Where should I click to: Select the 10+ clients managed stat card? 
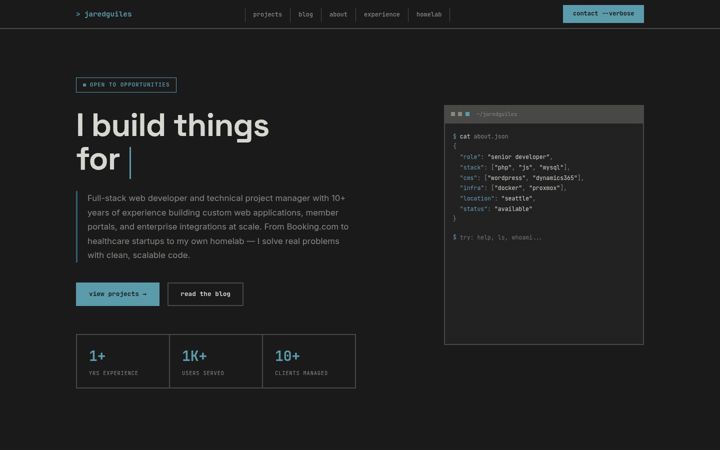309,361
